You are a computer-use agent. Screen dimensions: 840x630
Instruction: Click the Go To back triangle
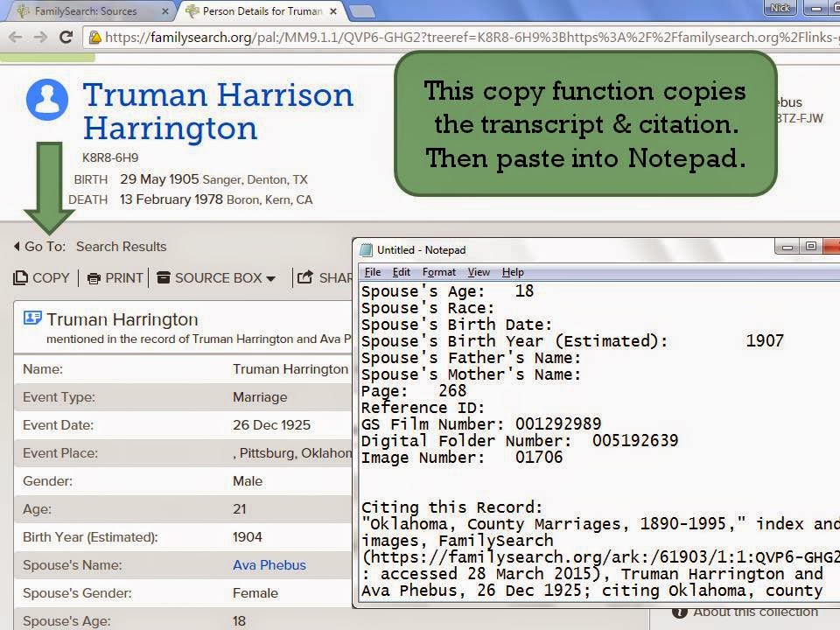[17, 247]
